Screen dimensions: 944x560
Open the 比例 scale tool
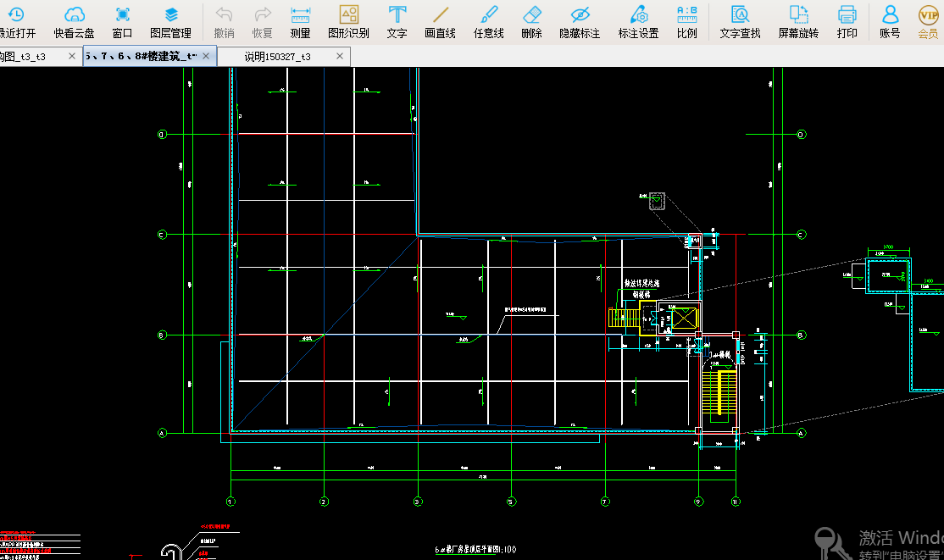click(686, 22)
